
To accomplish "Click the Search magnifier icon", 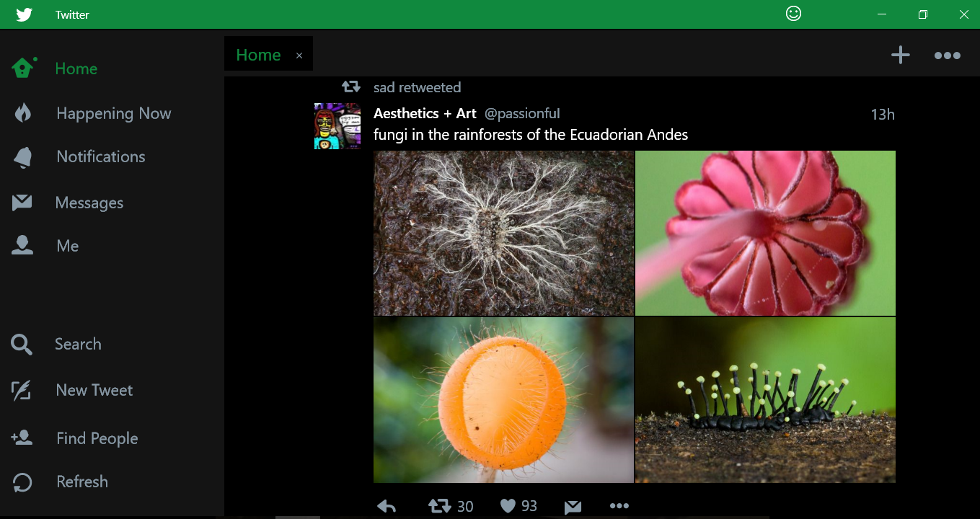I will pyautogui.click(x=22, y=345).
